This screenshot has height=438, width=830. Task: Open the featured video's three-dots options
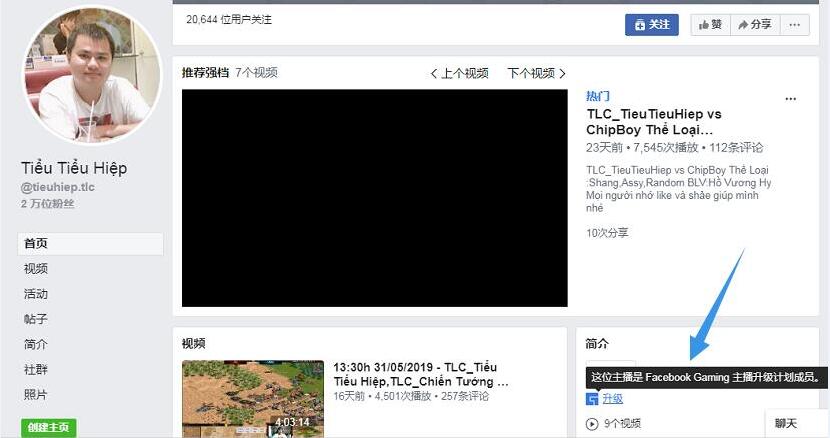point(791,99)
